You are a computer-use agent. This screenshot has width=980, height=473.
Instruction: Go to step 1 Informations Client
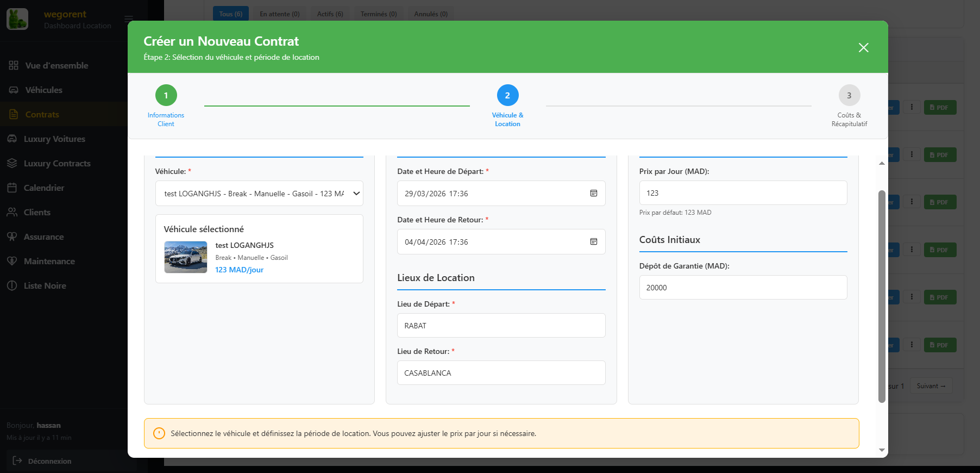(166, 96)
